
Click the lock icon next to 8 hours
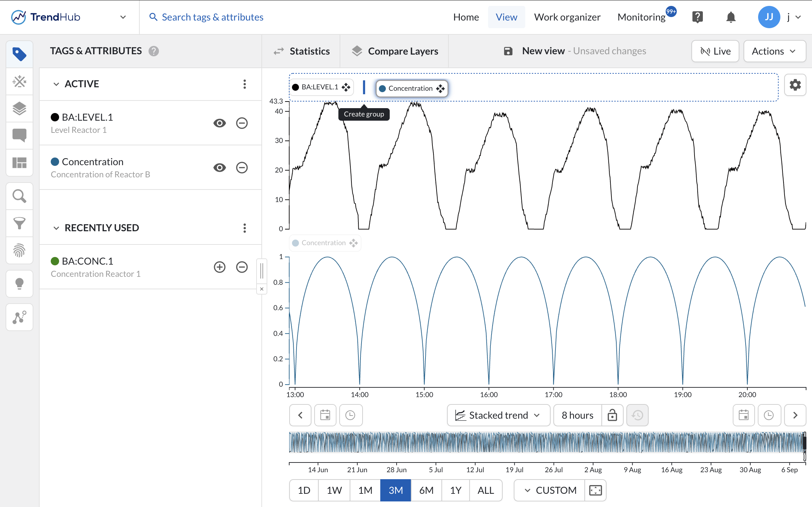(612, 415)
